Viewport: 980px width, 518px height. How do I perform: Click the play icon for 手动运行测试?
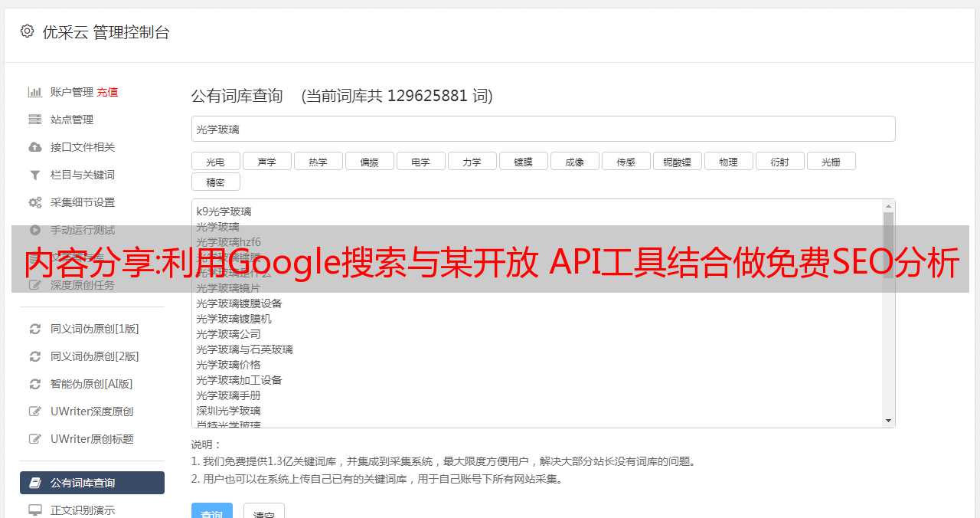35,230
